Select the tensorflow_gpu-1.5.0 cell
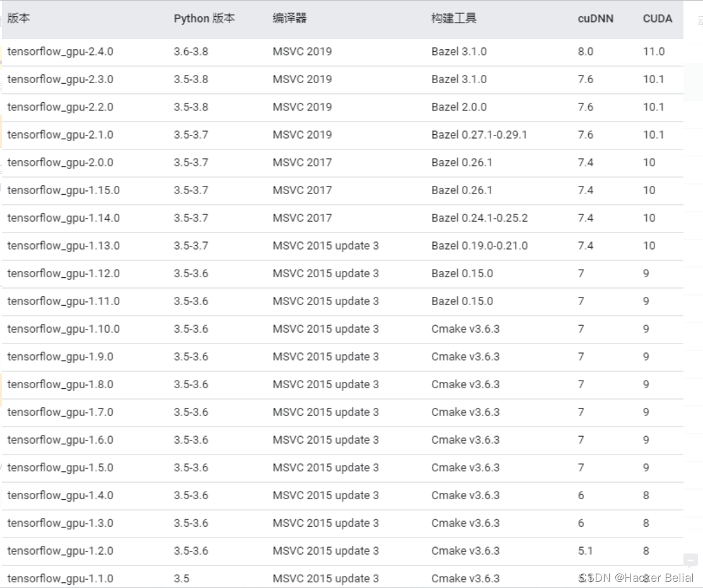 point(60,468)
